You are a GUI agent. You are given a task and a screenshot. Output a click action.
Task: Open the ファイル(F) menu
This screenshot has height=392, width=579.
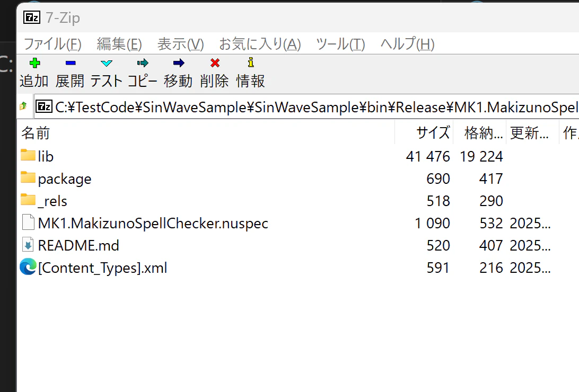(52, 44)
